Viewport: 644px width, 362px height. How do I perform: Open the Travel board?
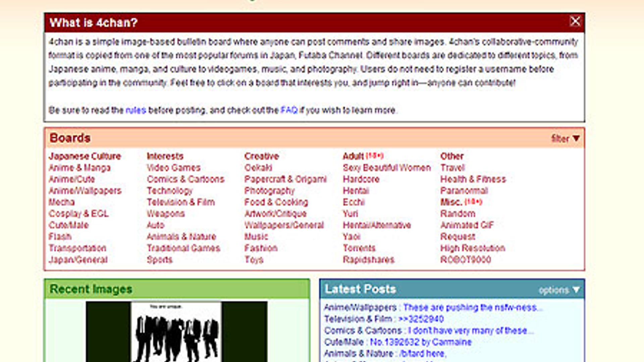pos(453,168)
